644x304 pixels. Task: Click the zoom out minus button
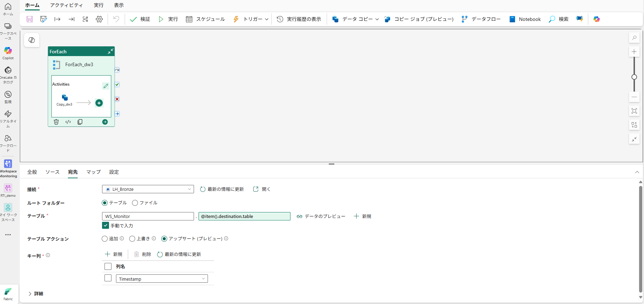click(634, 97)
